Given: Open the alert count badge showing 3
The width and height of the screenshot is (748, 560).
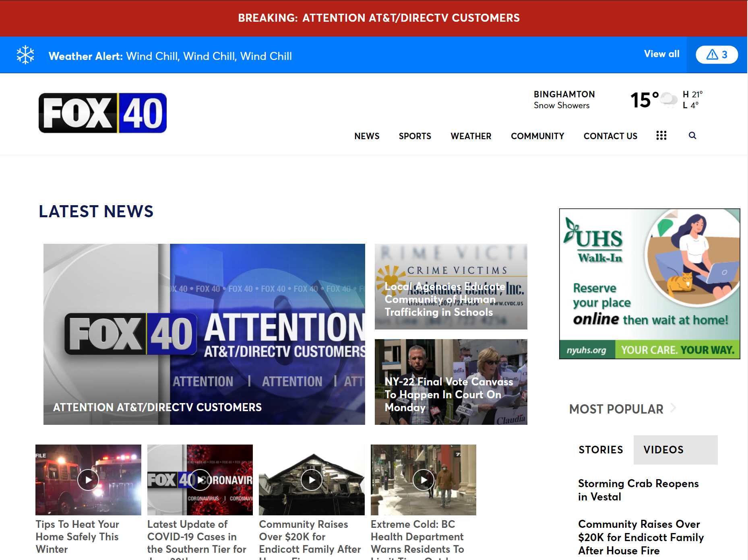Looking at the screenshot, I should pyautogui.click(x=717, y=55).
